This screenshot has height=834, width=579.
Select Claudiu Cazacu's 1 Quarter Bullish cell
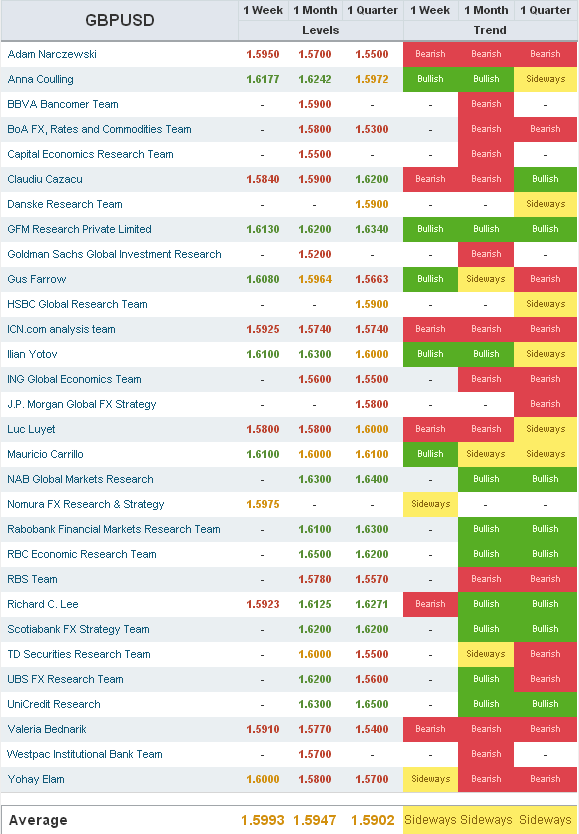[546, 179]
